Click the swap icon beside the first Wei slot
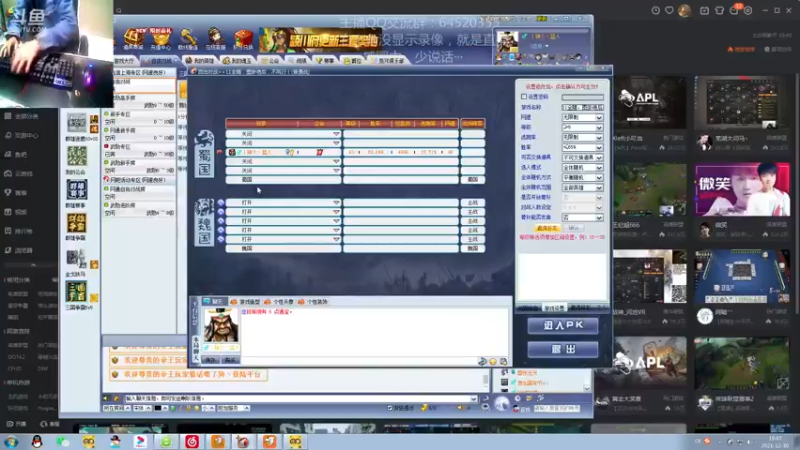This screenshot has width=800, height=450. [x=221, y=203]
